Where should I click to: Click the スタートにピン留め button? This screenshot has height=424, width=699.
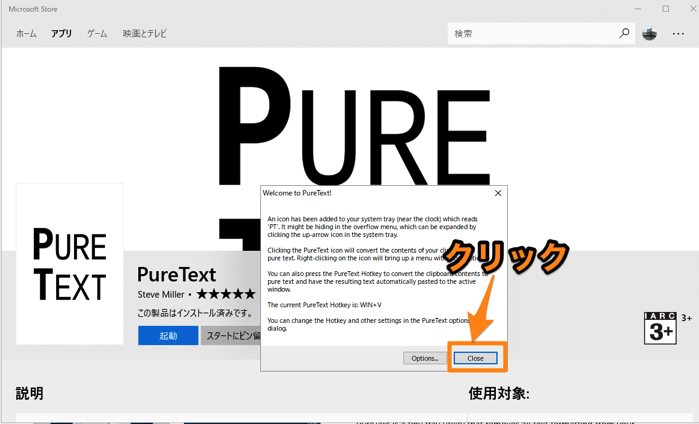pyautogui.click(x=231, y=335)
